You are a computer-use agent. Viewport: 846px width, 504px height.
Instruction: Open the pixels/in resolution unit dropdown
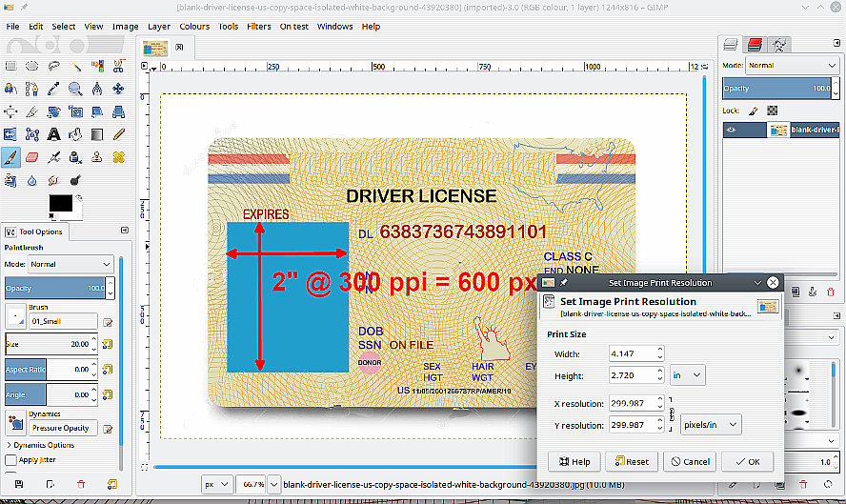click(x=710, y=425)
